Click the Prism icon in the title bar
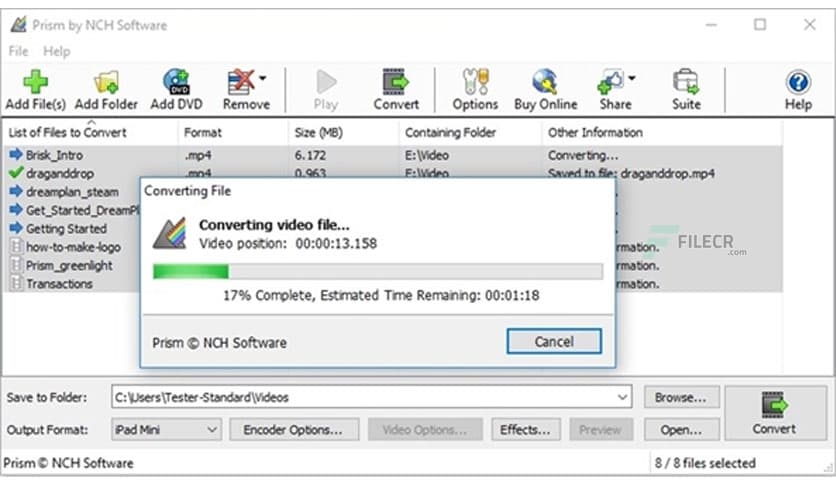Screen dimensions: 836x484 (18, 25)
